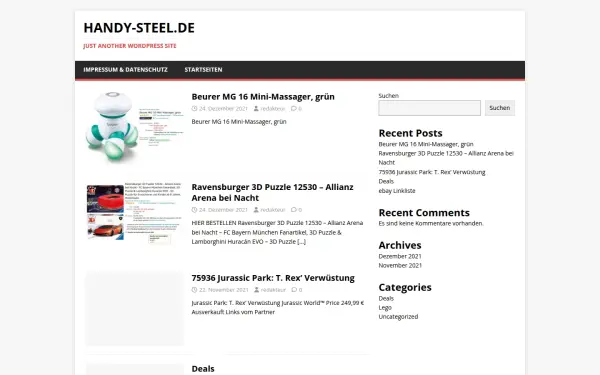Click 'Just another WordPress site' tagline
The image size is (600, 375).
click(130, 46)
